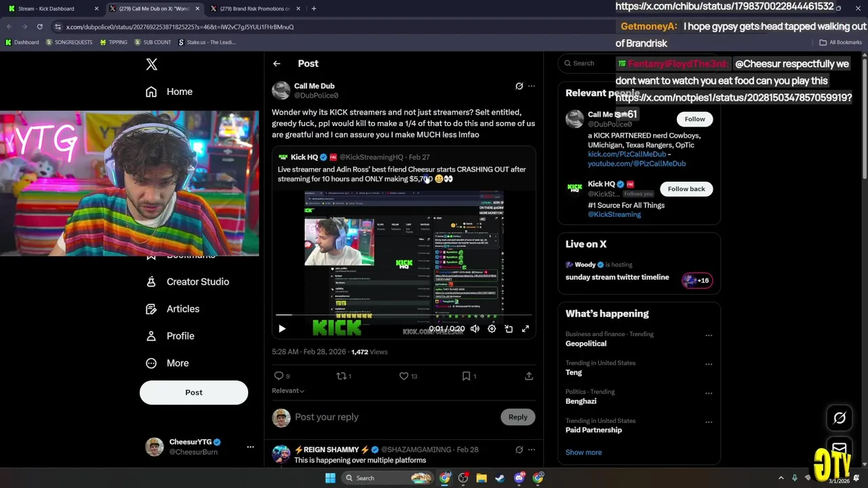Open the three-dot menu on the Call Me Dub post

(x=532, y=86)
